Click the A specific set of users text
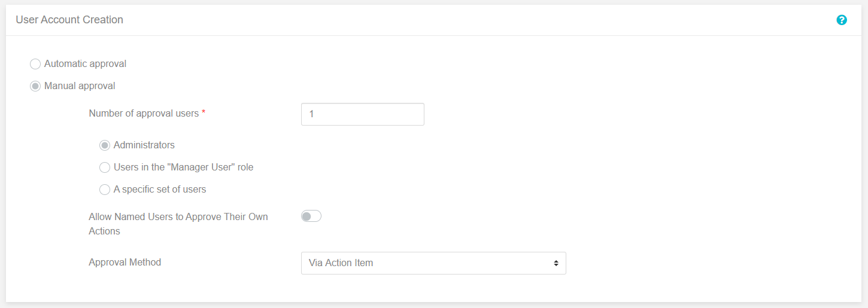The image size is (868, 308). point(160,189)
